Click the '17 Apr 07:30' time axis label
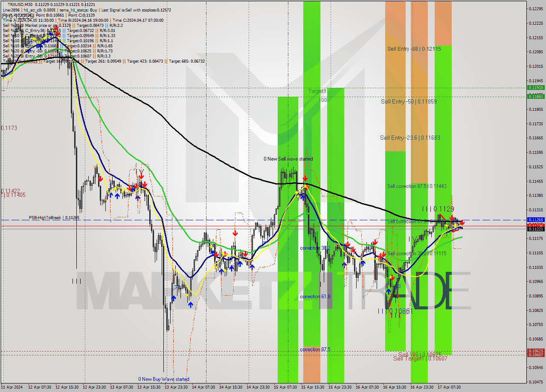Screen dimensions: 546x392 point(449,387)
